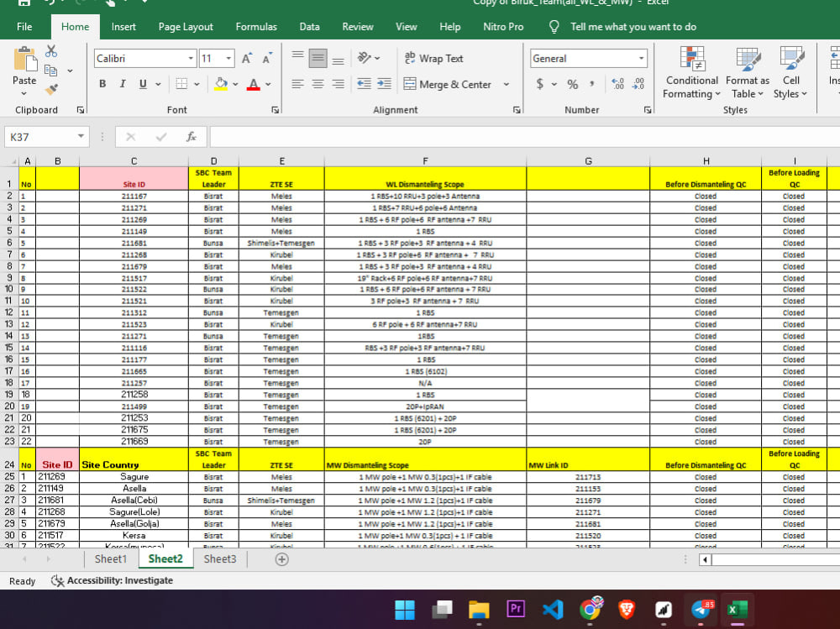
Task: Click the Insert Function fx icon
Action: point(192,137)
